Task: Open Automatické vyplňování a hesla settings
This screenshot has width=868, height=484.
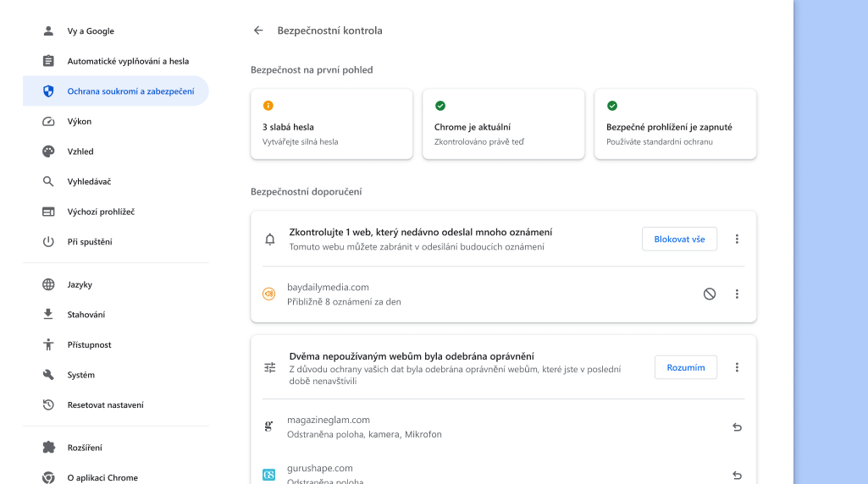Action: tap(116, 61)
